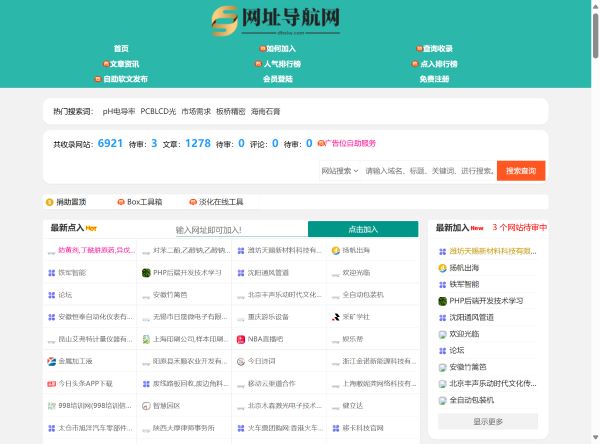Click hot search term pH电导率
This screenshot has height=444, width=600.
tap(119, 111)
